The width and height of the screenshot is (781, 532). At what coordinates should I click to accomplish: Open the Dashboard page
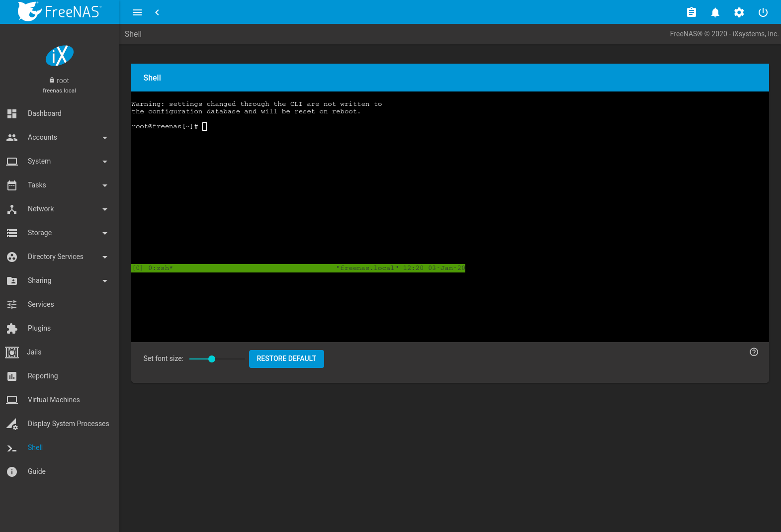45,113
